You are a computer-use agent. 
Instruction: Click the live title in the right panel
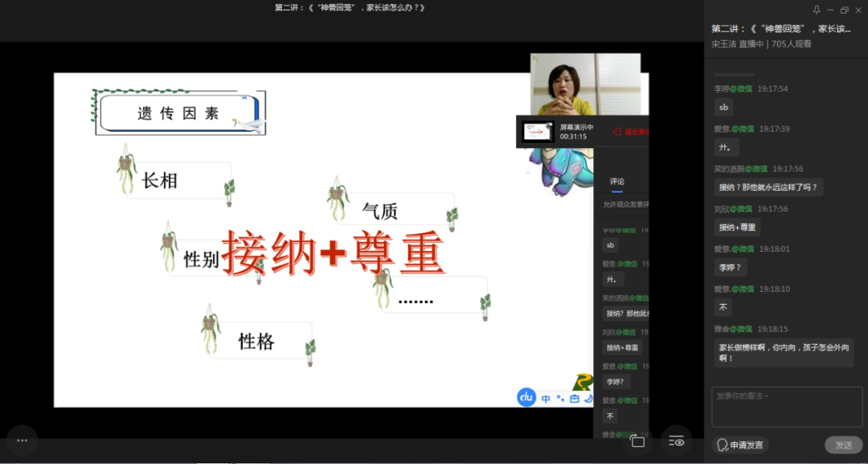click(780, 29)
